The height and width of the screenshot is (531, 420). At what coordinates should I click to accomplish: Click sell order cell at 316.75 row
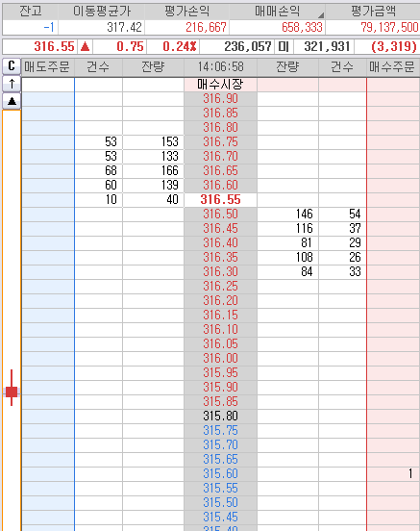(48, 142)
